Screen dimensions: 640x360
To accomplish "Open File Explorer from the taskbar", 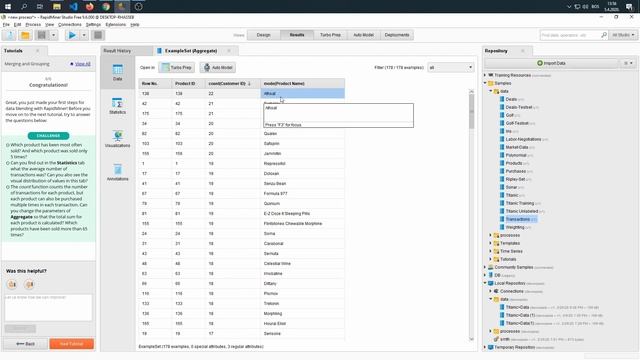I will 57,7.
